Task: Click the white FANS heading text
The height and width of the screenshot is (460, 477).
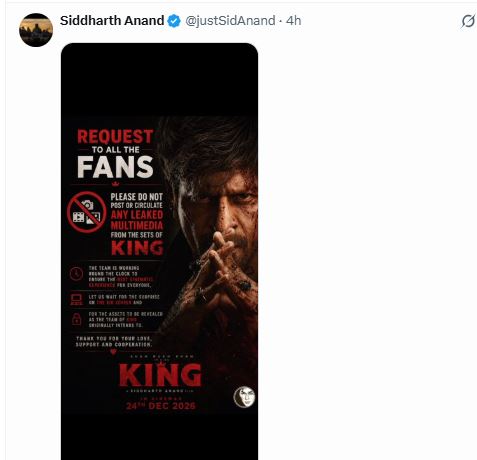Action: pyautogui.click(x=115, y=167)
